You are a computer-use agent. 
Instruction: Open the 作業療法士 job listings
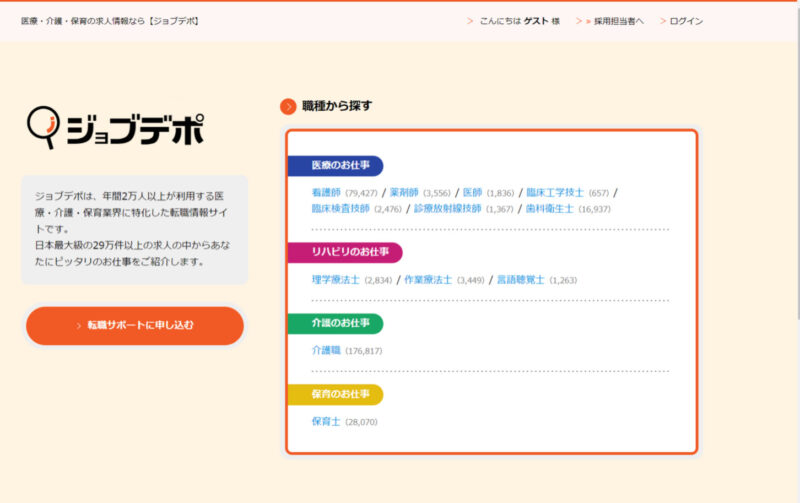428,280
